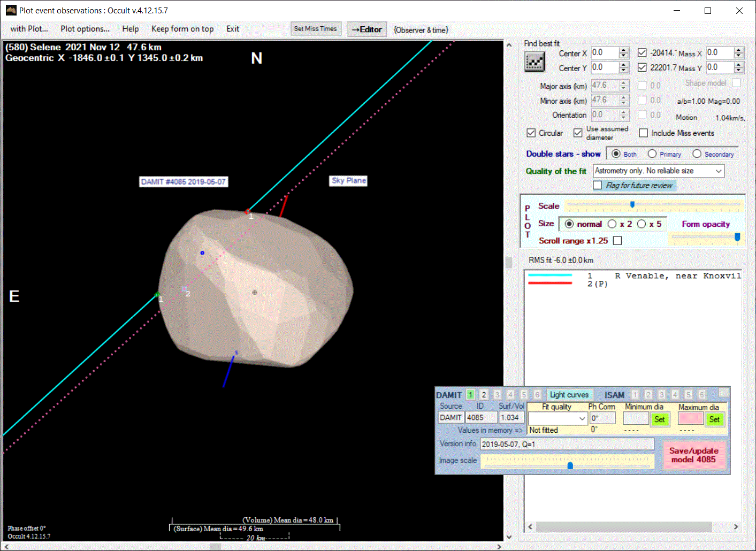Decrease Mass Y with the down arrow
The width and height of the screenshot is (756, 551).
(x=739, y=71)
